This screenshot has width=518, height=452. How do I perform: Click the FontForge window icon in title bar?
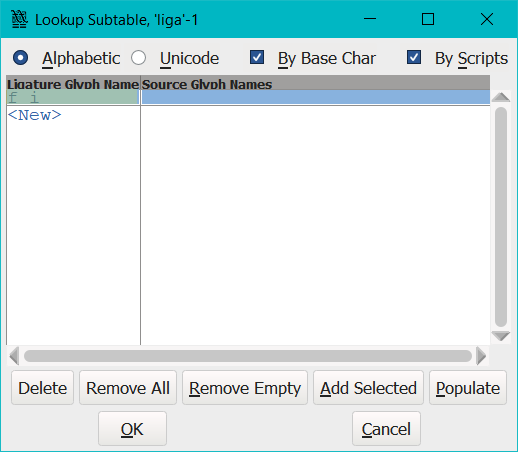(x=19, y=19)
